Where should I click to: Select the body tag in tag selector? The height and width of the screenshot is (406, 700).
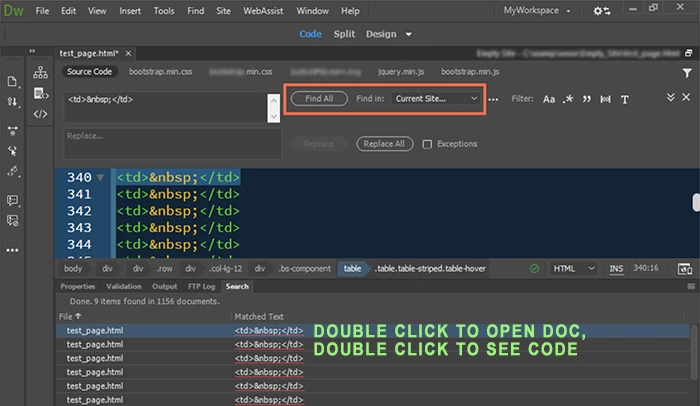[73, 268]
